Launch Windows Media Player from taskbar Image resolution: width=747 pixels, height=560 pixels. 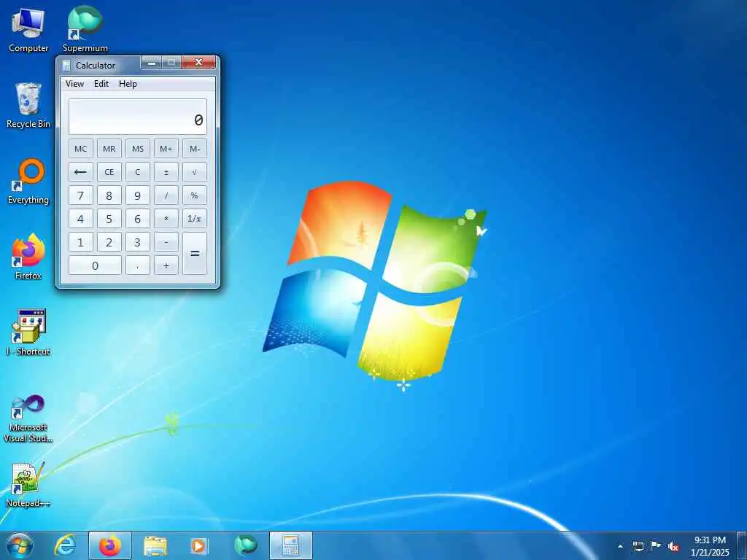(198, 545)
